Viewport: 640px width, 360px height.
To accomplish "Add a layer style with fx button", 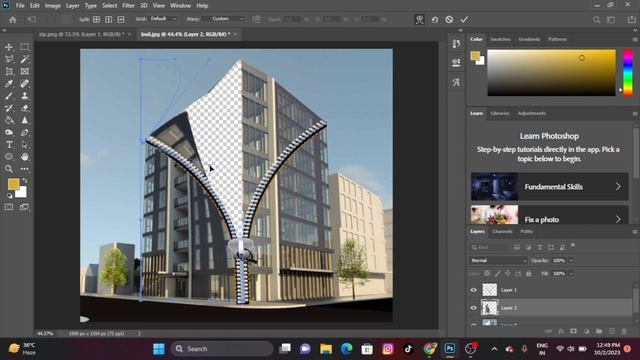I will click(561, 331).
